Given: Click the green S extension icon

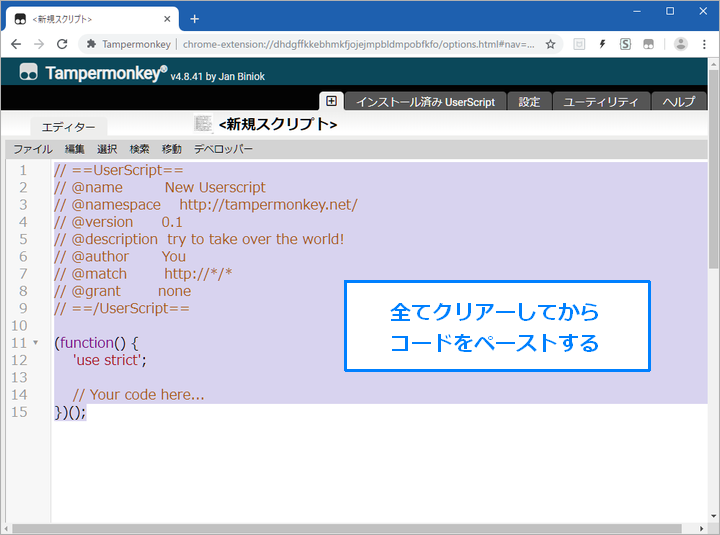Looking at the screenshot, I should tap(625, 44).
